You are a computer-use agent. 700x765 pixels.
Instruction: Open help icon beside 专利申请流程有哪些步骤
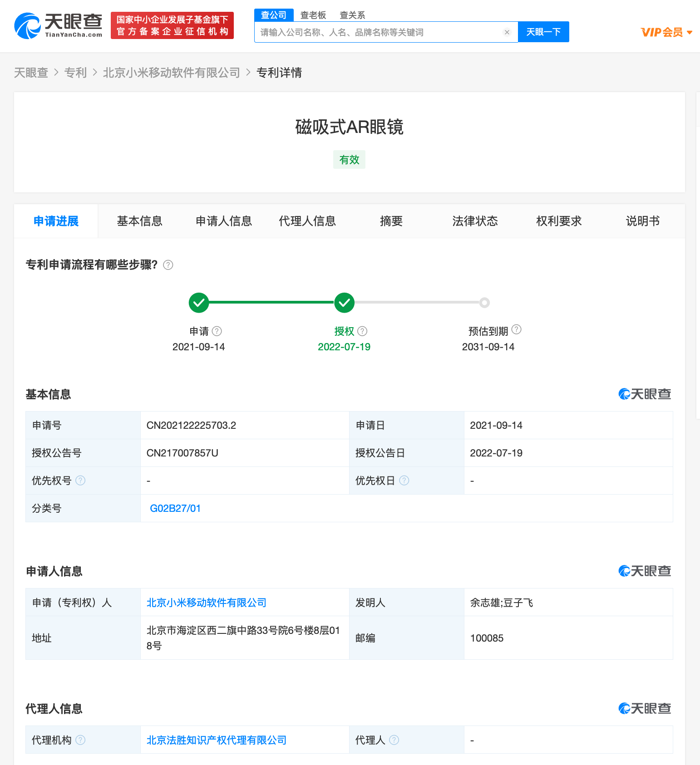168,265
